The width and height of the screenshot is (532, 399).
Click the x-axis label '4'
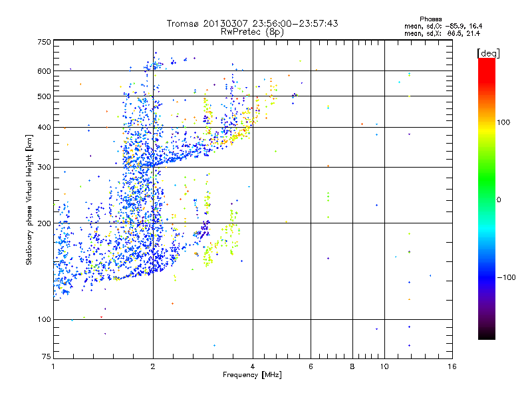(x=253, y=366)
